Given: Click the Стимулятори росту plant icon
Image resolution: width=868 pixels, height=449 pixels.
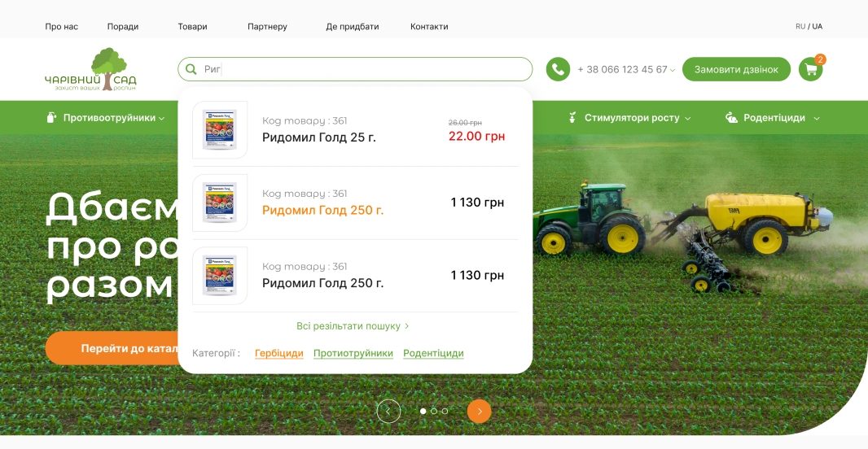Looking at the screenshot, I should pyautogui.click(x=572, y=117).
